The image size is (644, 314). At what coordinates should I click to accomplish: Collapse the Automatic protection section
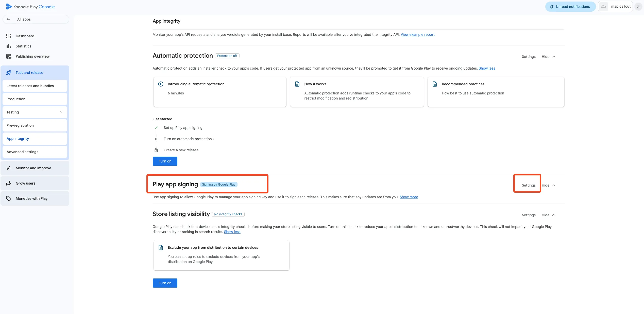pos(549,56)
